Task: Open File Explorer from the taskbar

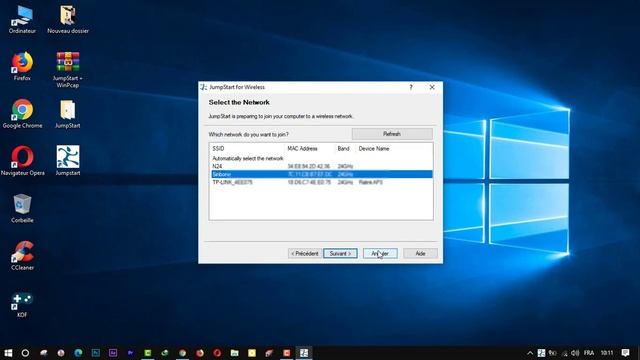Action: (235, 353)
